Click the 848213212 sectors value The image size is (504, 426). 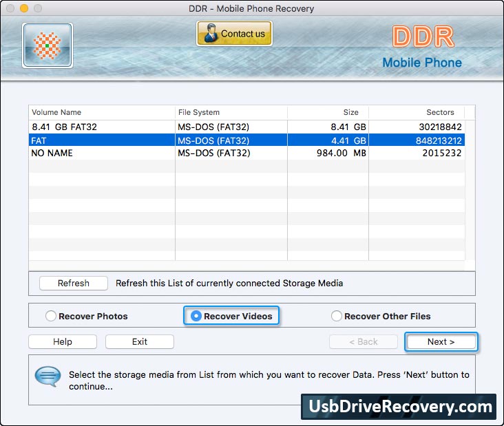click(x=439, y=140)
